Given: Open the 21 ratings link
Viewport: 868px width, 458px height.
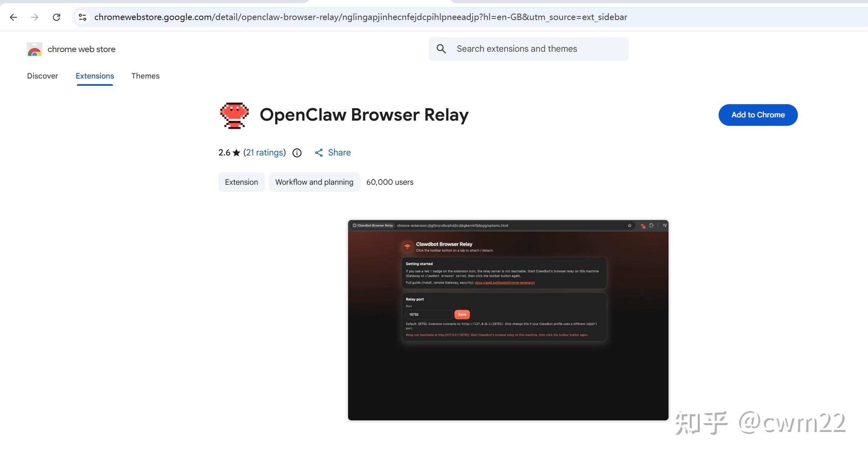Looking at the screenshot, I should (x=264, y=153).
